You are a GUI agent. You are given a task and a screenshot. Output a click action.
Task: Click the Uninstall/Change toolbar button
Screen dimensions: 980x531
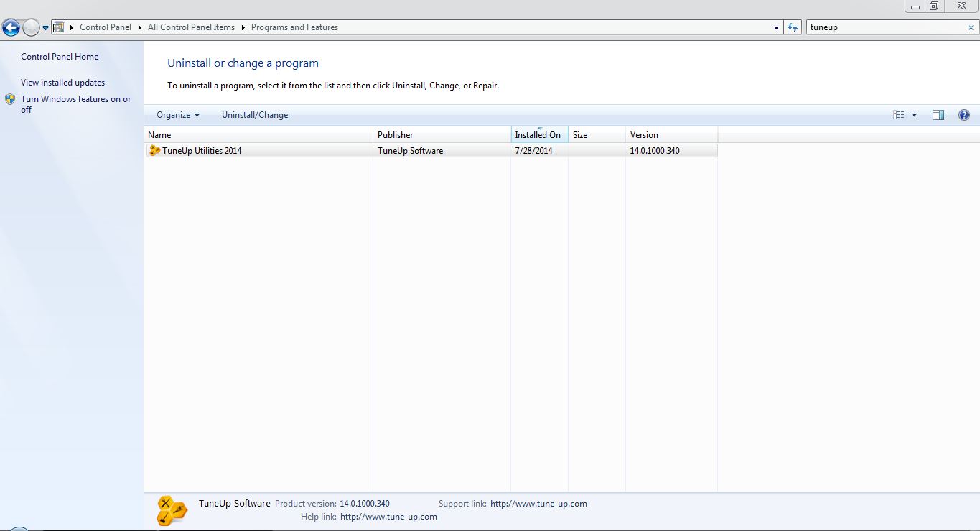255,115
